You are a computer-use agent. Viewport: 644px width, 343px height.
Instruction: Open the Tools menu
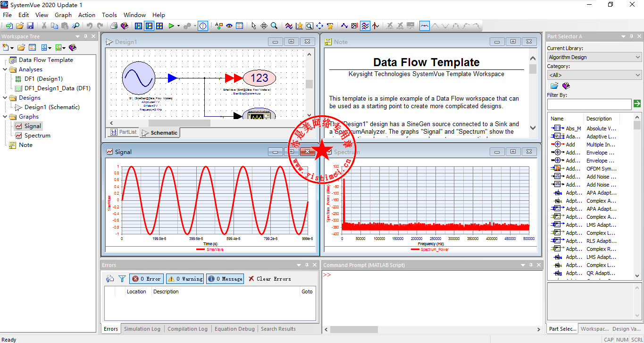[x=109, y=15]
